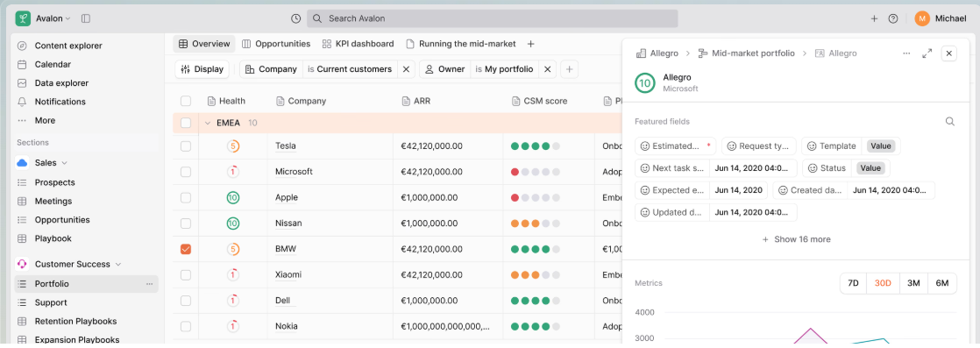
Task: Open the Company filter value Current customers
Action: [x=350, y=69]
